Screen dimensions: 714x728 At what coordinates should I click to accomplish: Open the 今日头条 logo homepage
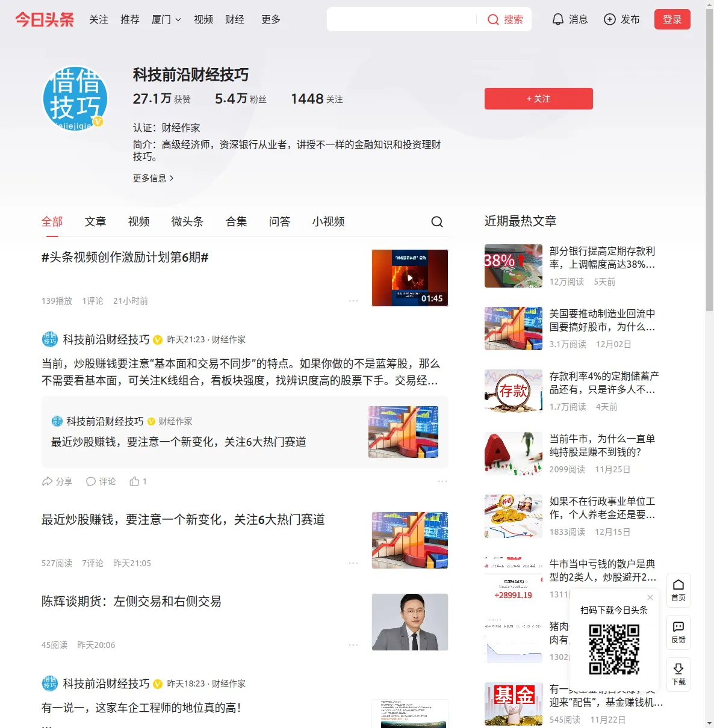pyautogui.click(x=45, y=19)
